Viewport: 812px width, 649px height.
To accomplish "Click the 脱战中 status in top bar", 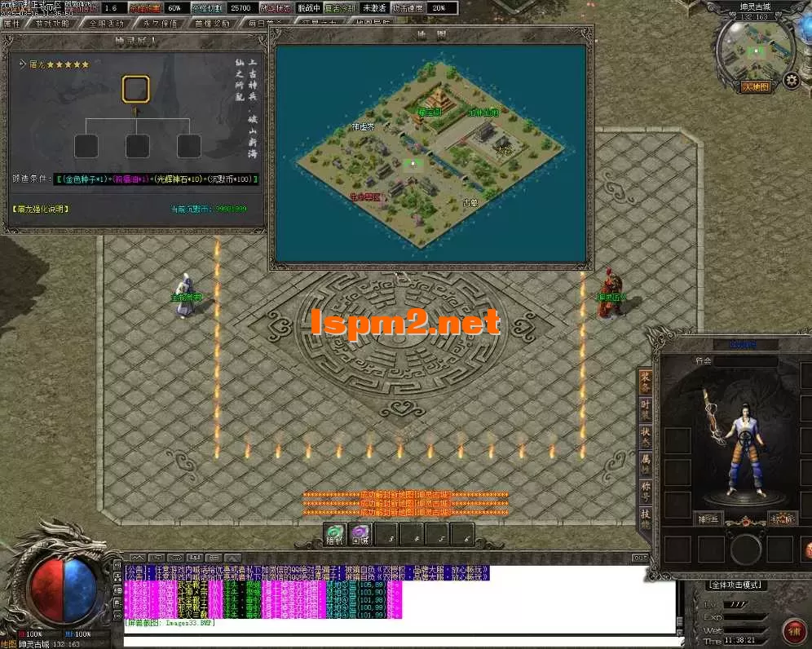I will 309,8.
